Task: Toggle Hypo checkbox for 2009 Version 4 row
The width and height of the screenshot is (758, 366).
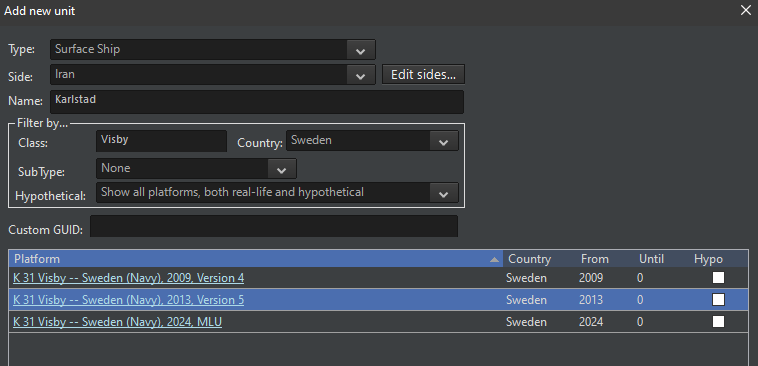Action: coord(718,278)
